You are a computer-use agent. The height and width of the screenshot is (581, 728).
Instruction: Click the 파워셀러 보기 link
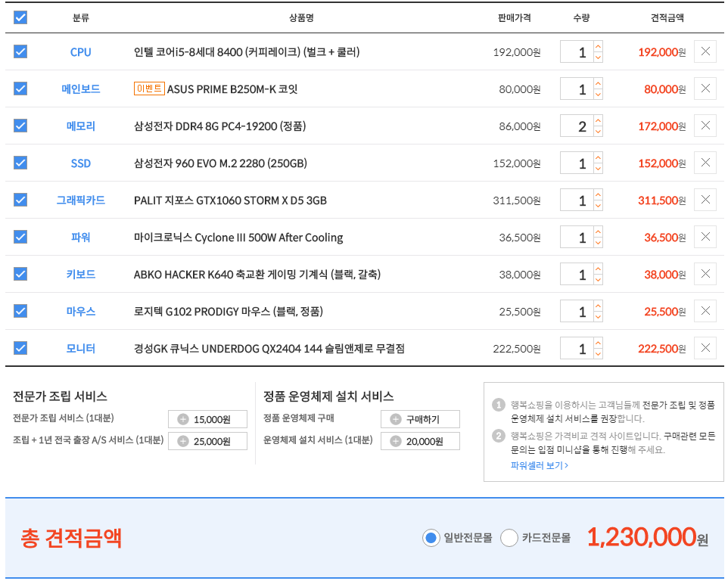539,465
